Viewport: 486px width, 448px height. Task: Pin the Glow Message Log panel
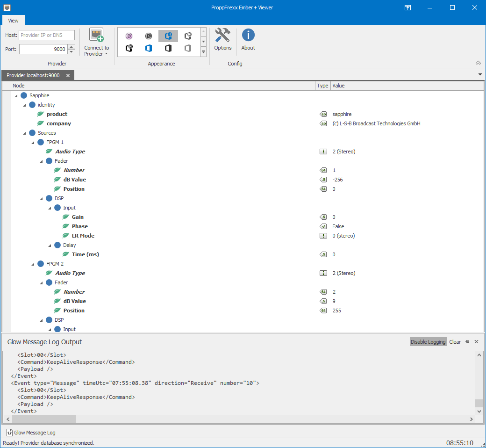(x=467, y=342)
